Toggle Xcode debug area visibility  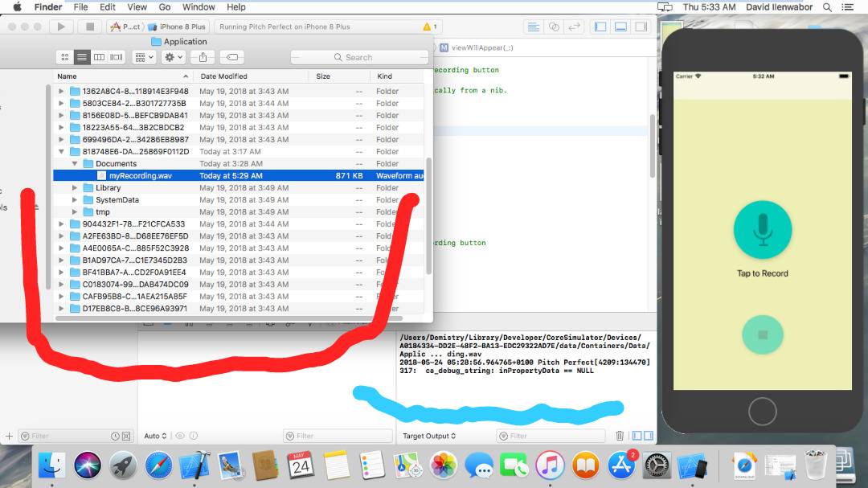(x=620, y=27)
